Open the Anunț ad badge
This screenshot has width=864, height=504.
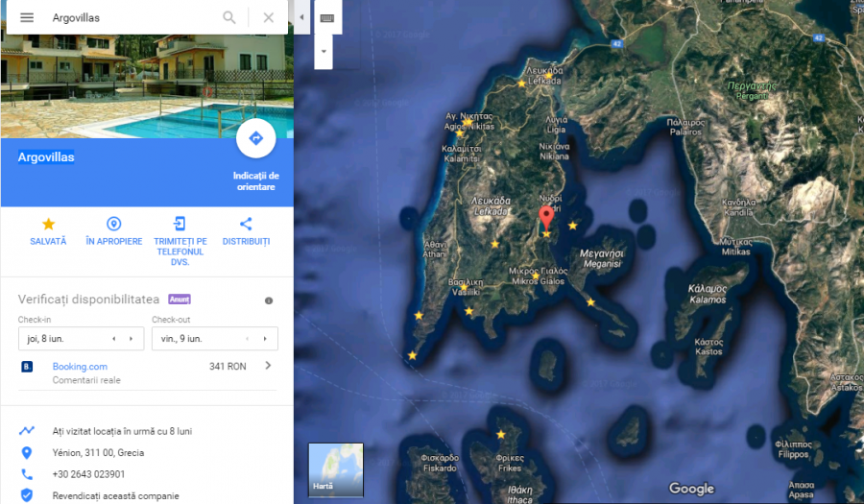180,300
